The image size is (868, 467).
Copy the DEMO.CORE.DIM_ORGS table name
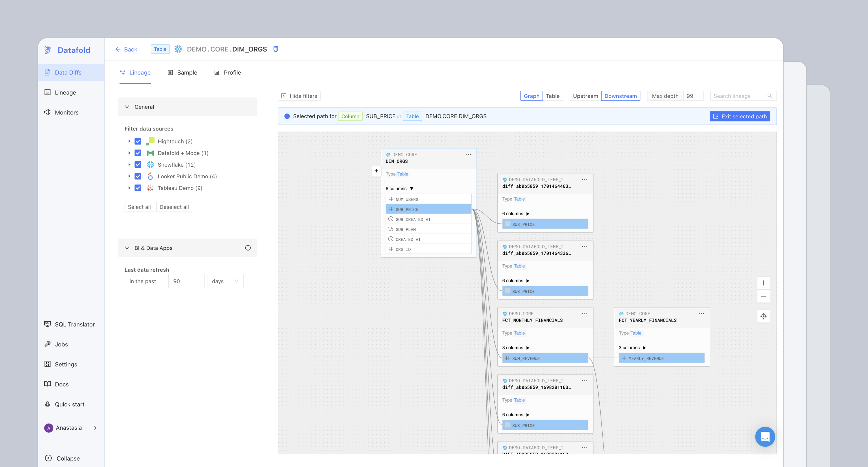[275, 49]
